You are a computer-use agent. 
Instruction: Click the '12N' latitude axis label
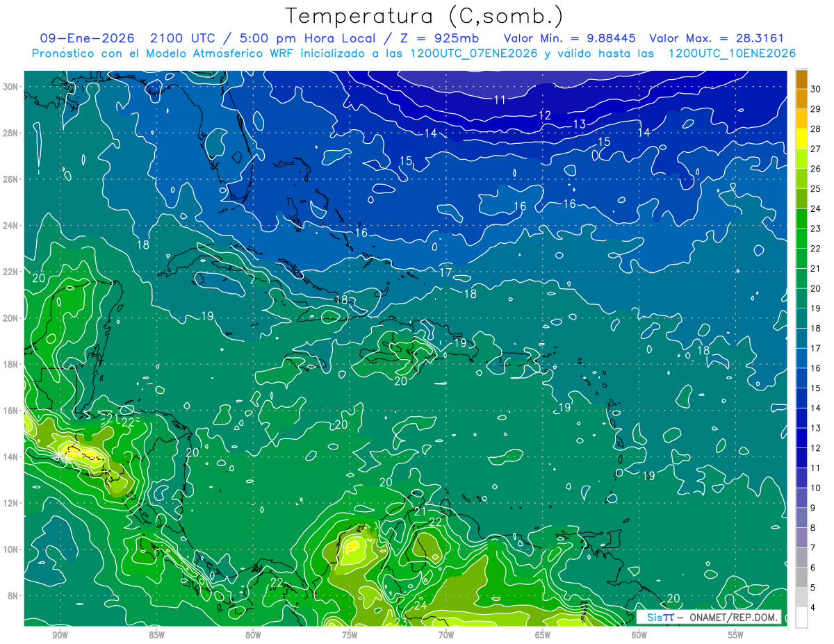[x=10, y=503]
